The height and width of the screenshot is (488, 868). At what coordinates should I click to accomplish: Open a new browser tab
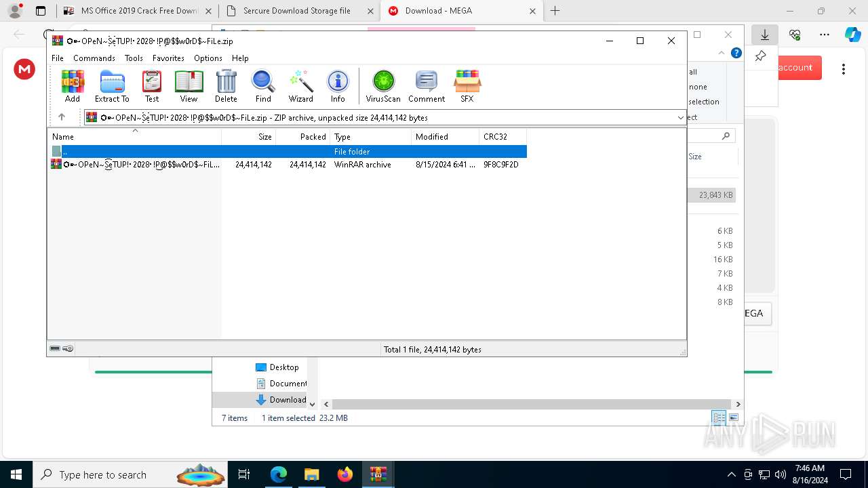555,11
